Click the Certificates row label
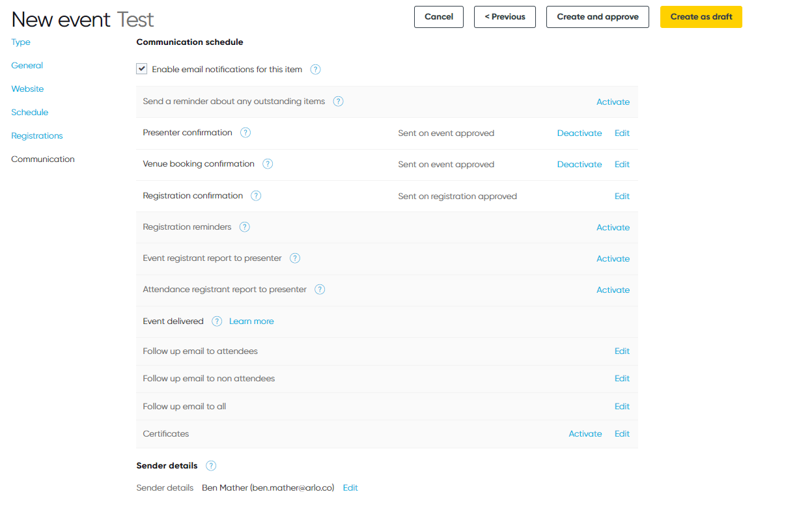Screen dimensions: 812x516 (x=166, y=434)
